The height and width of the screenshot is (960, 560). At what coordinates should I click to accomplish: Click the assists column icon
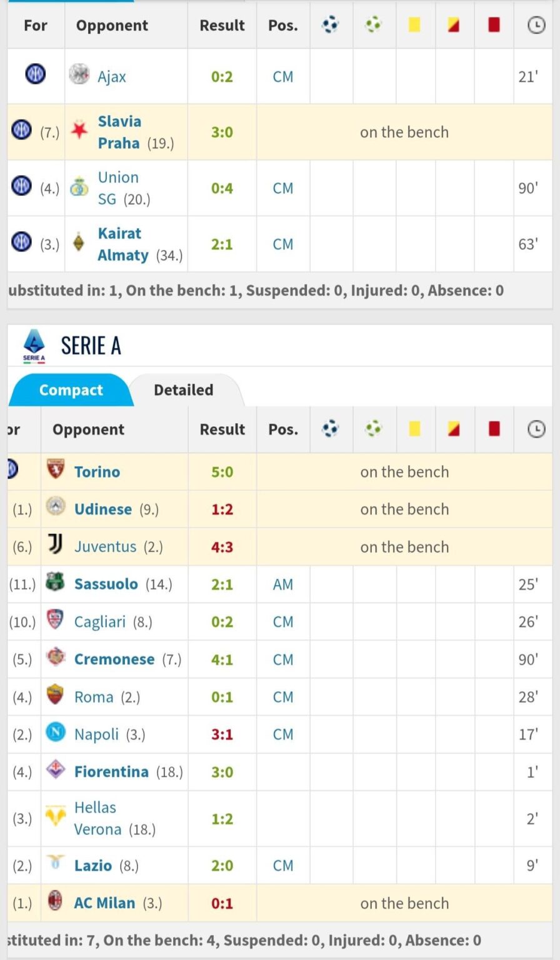(373, 26)
